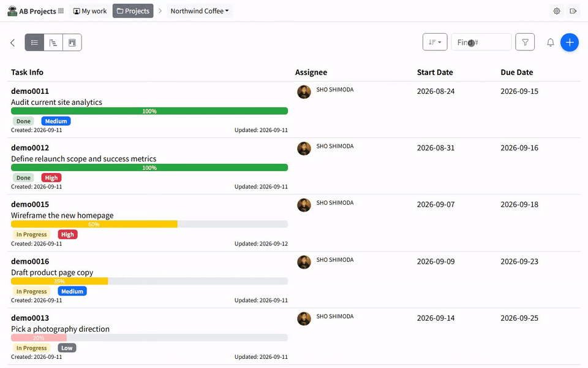
Task: Click the Due Date column header
Action: (x=517, y=72)
